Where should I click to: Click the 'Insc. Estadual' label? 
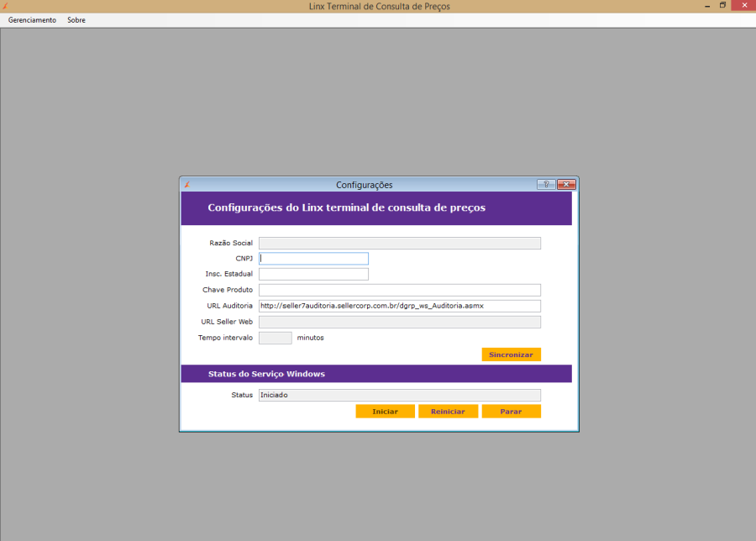click(229, 274)
